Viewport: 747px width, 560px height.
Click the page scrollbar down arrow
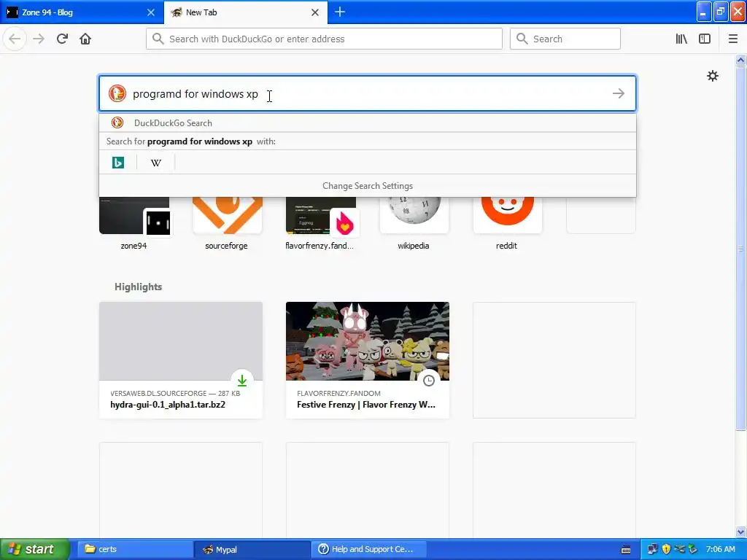click(x=740, y=532)
